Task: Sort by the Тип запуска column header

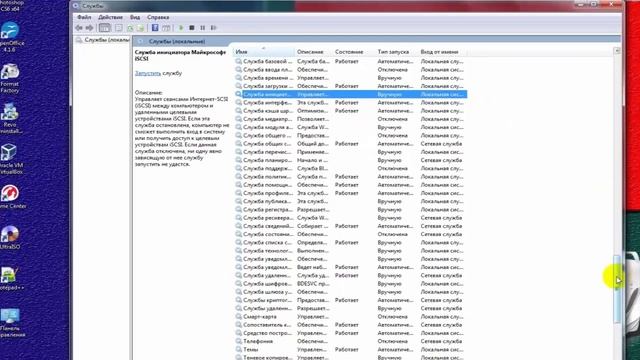Action: click(x=396, y=52)
